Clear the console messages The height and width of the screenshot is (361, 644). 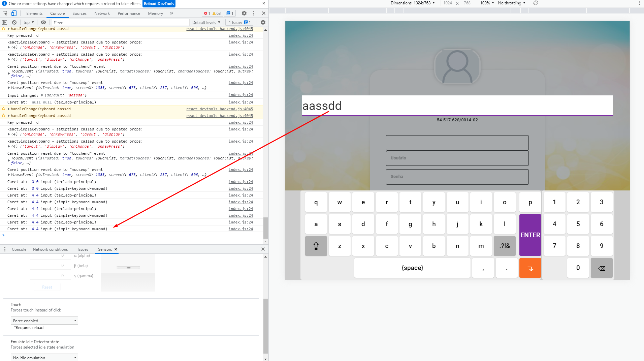point(14,22)
